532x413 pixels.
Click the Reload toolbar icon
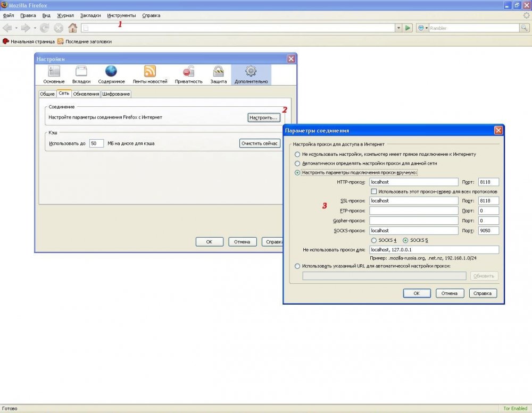pos(45,28)
